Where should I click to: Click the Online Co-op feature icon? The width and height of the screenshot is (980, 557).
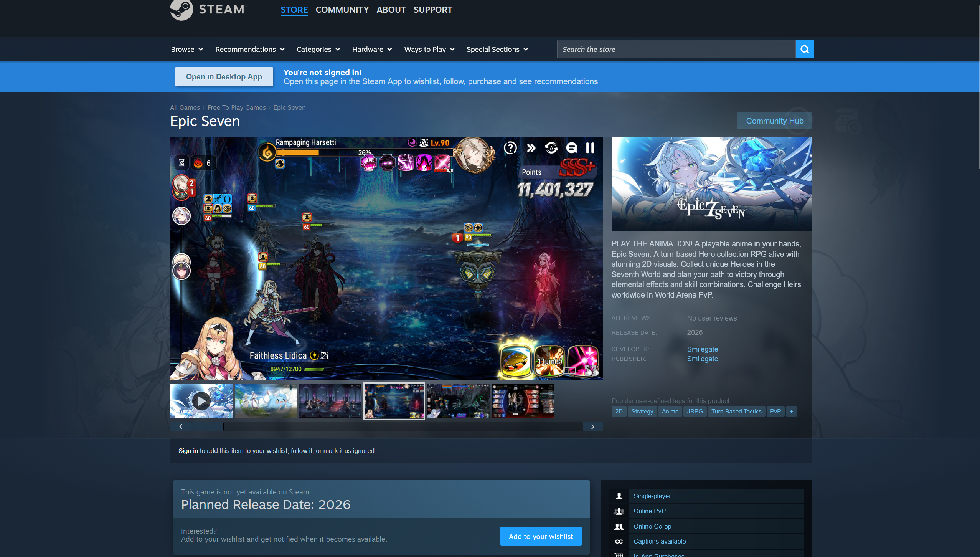[619, 526]
